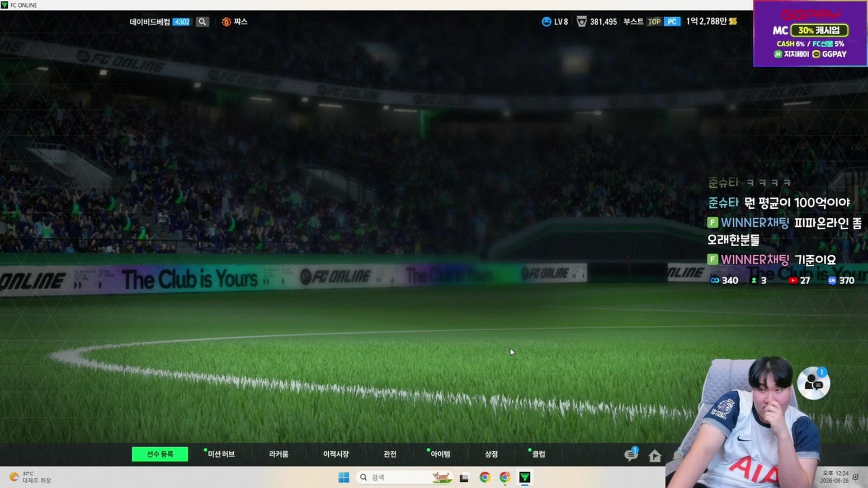
Task: Open the clock showing 오후 12:24
Action: pyautogui.click(x=835, y=477)
